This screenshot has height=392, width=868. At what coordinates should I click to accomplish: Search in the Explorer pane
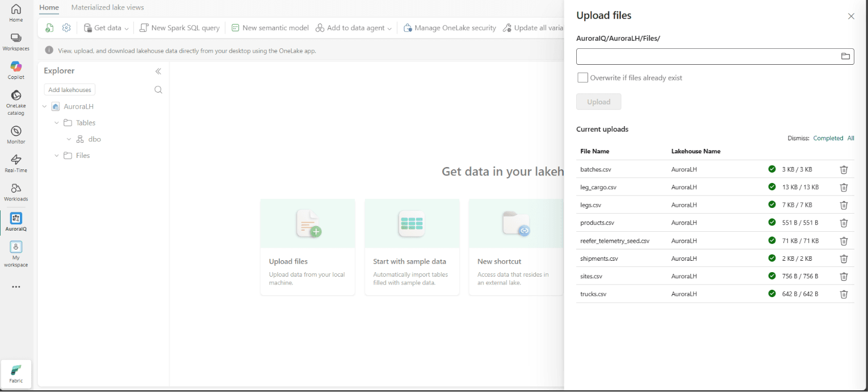[158, 90]
